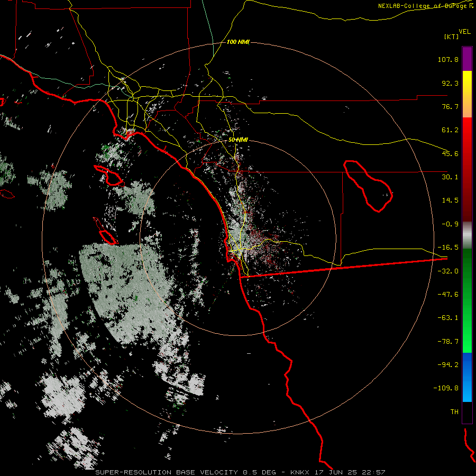Click the 61.2 velocity scale value
Image resolution: width=476 pixels, height=476 pixels.
(450, 130)
